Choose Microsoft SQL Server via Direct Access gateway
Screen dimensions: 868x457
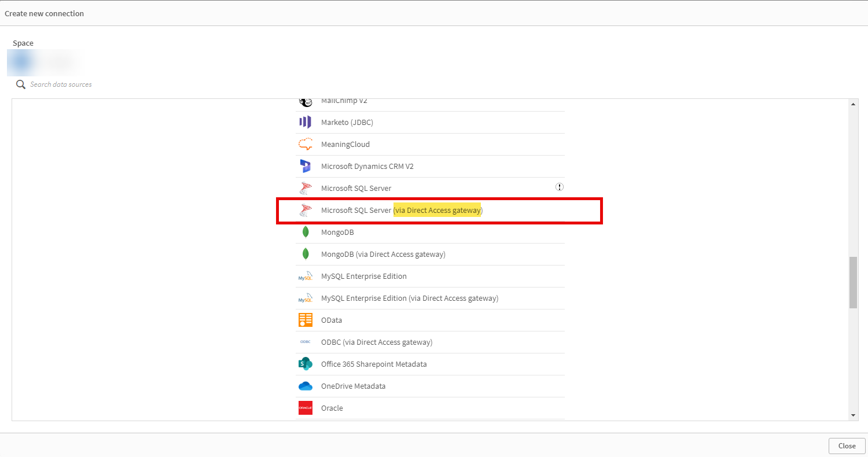(x=402, y=210)
